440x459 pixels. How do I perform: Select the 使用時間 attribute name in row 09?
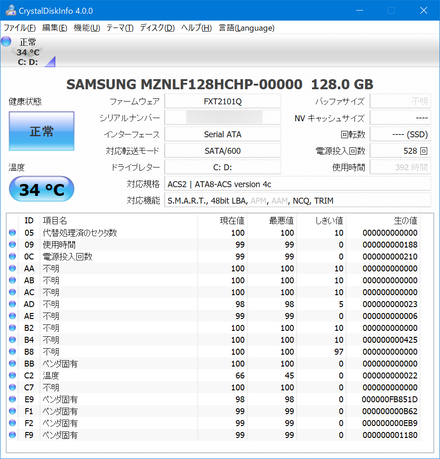coord(59,245)
